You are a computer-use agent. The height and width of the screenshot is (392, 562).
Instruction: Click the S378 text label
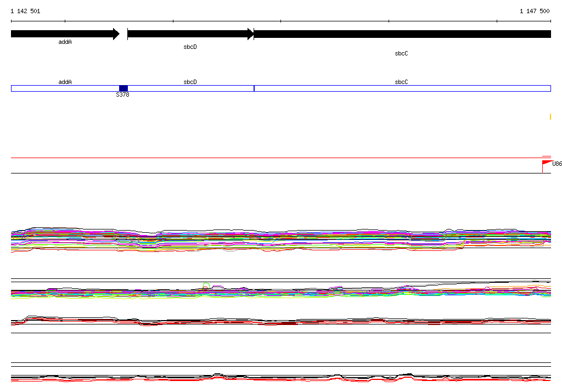(x=122, y=94)
